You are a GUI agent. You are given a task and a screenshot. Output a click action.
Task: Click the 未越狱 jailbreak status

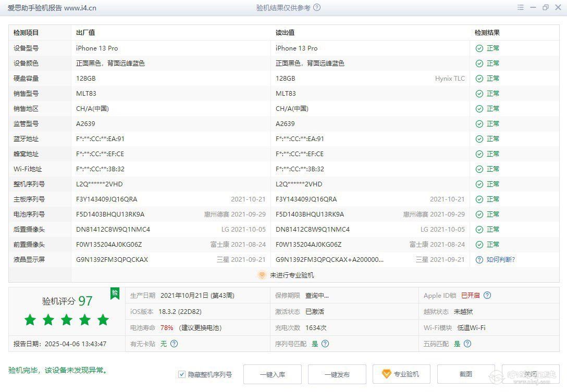pos(463,311)
